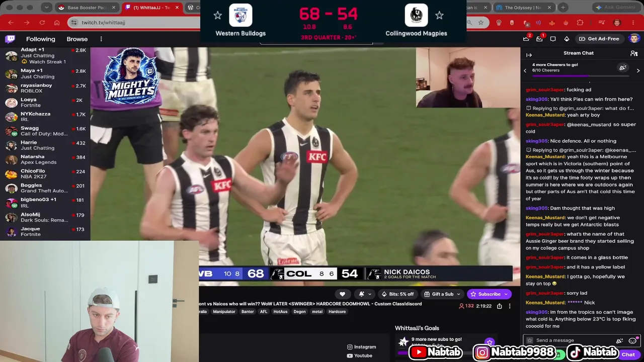The image size is (644, 362).
Task: Open the Following page
Action: (x=41, y=39)
